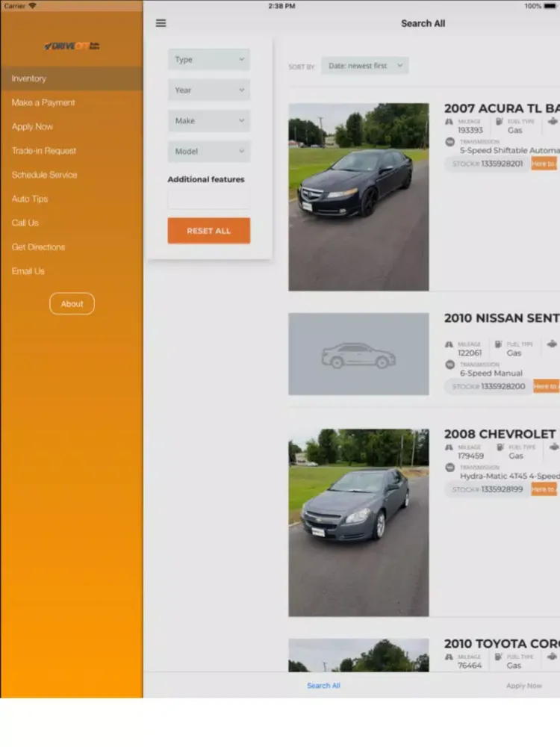
Task: Click mileage icon for 2010 Toyota listing
Action: (x=449, y=657)
